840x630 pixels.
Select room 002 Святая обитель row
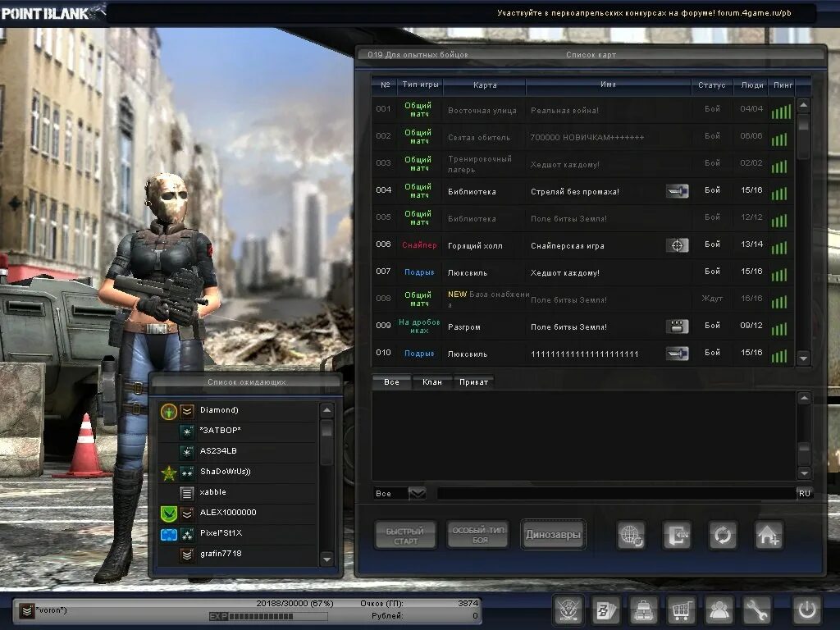(583, 137)
